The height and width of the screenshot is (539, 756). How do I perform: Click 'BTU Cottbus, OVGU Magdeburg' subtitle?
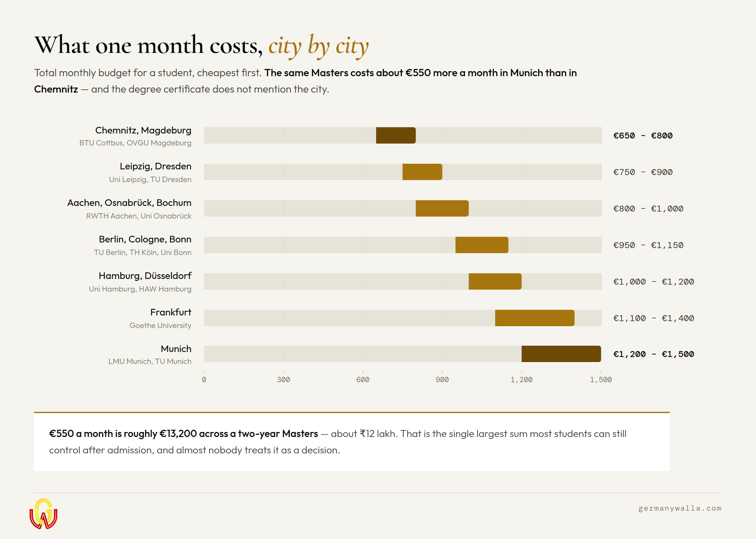[x=135, y=143]
